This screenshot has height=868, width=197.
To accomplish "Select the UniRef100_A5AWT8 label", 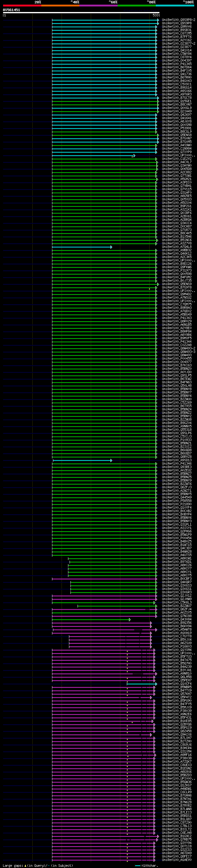I will 177,629.
